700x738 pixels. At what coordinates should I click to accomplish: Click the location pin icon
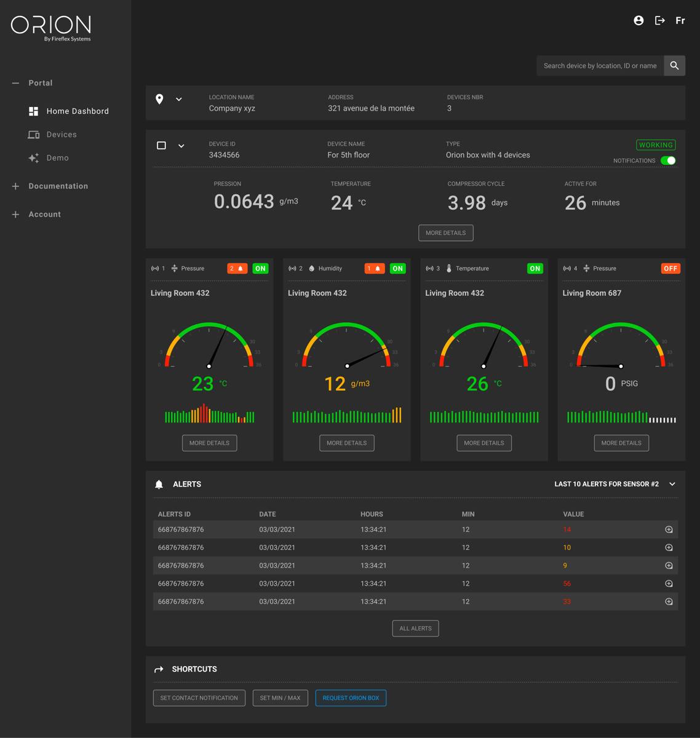tap(159, 99)
